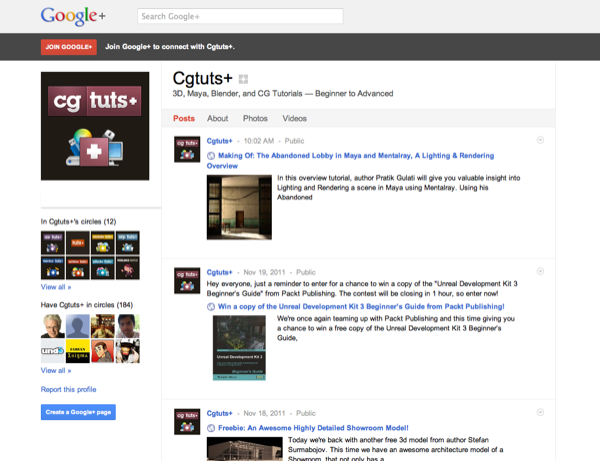Image resolution: width=600 pixels, height=461 pixels.
Task: Open first tuts+ page icon in Cgtuts+'s circles
Action: 53,243
